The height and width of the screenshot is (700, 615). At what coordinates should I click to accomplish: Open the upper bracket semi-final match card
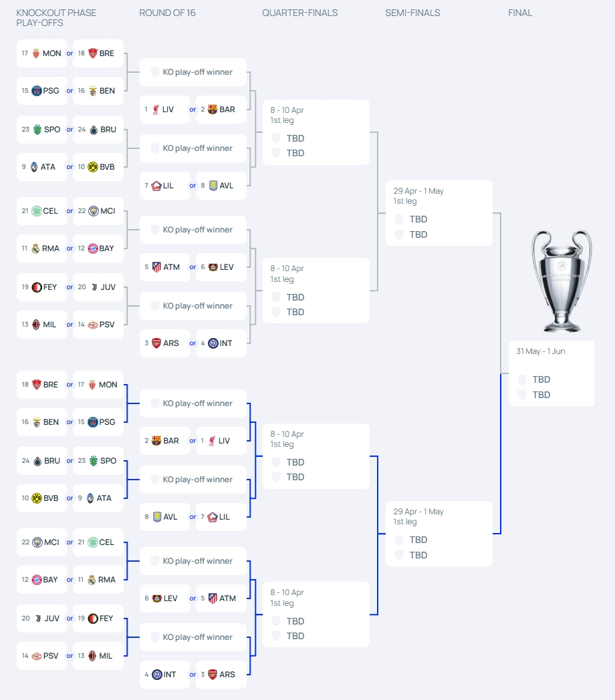point(439,213)
